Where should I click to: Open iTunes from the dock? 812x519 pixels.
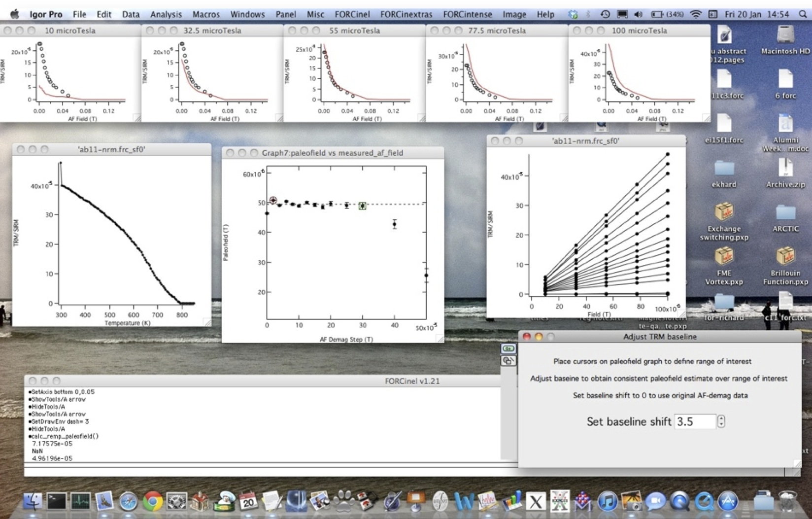coord(608,502)
